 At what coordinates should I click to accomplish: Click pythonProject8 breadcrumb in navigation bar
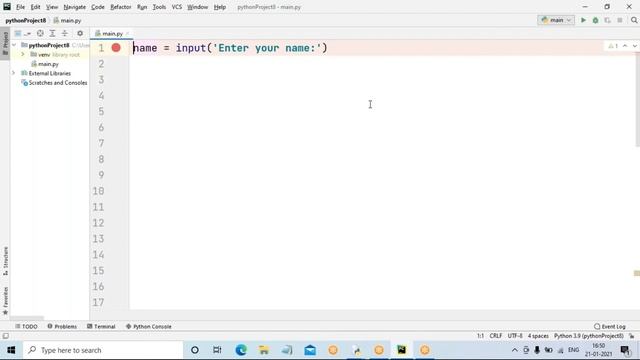[x=26, y=20]
